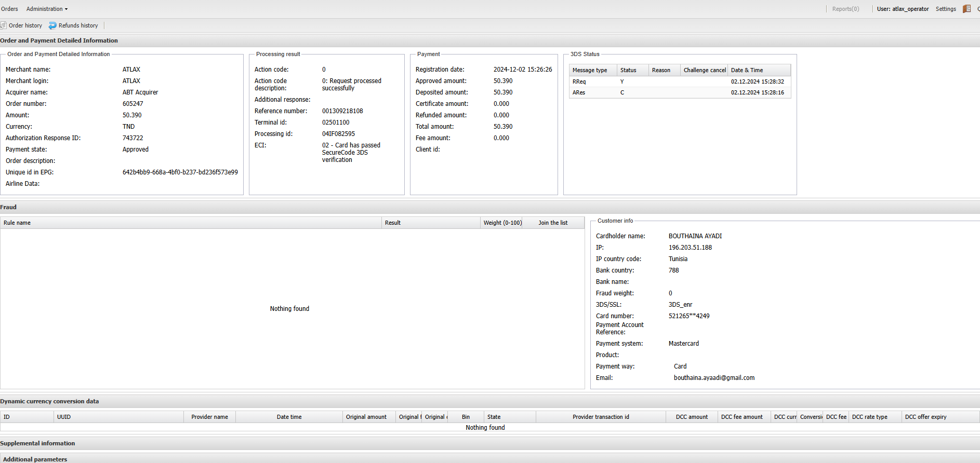Collapse Dynamic currency conversion data section
Image resolution: width=980 pixels, height=463 pixels.
pos(49,401)
